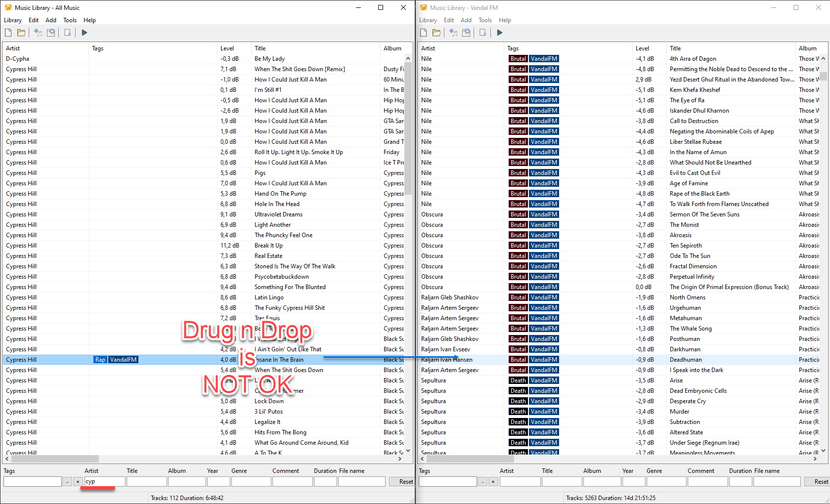Image resolution: width=830 pixels, height=504 pixels.
Task: Click File name filter field in All Music
Action: (362, 482)
